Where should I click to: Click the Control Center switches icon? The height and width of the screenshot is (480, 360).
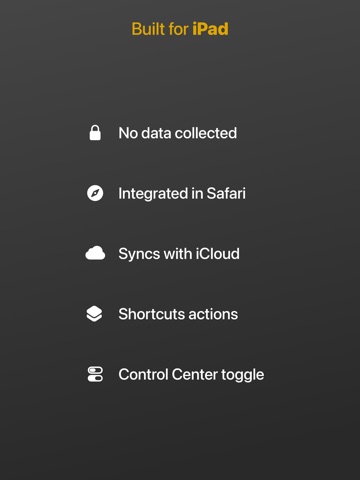point(95,374)
